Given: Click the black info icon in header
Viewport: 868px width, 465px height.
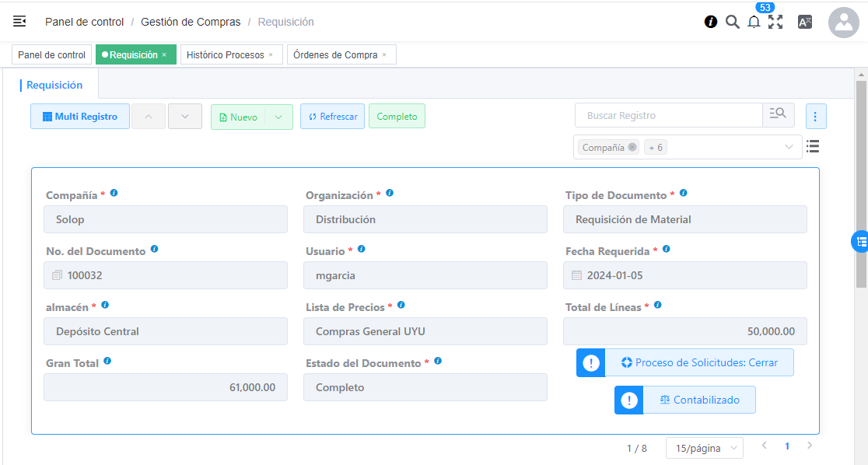Looking at the screenshot, I should (x=711, y=22).
